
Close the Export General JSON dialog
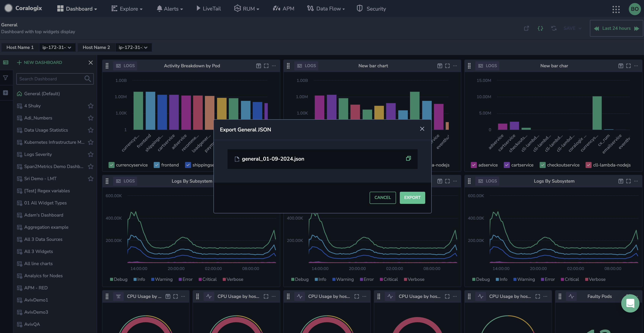tap(422, 129)
